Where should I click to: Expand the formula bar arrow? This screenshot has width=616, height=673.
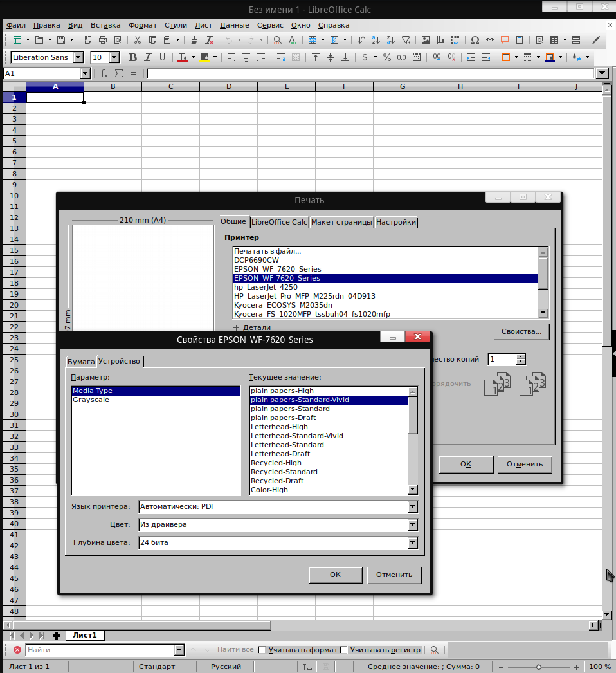602,73
